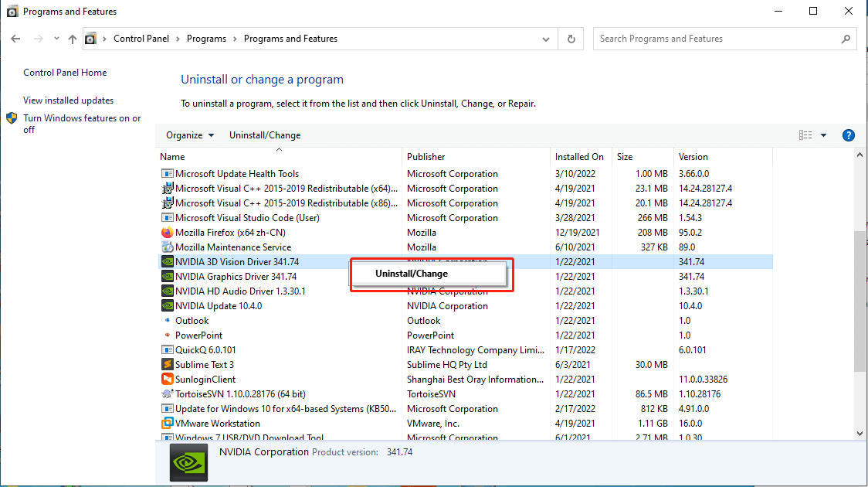Screen dimensions: 868x487
Task: Click the VMware Workstation icon
Action: tap(167, 424)
